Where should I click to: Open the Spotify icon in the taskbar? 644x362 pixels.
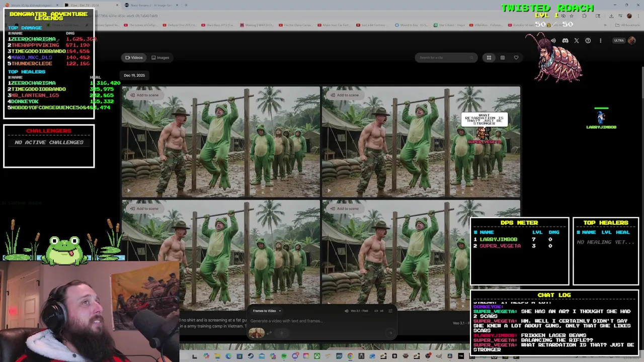click(x=284, y=356)
